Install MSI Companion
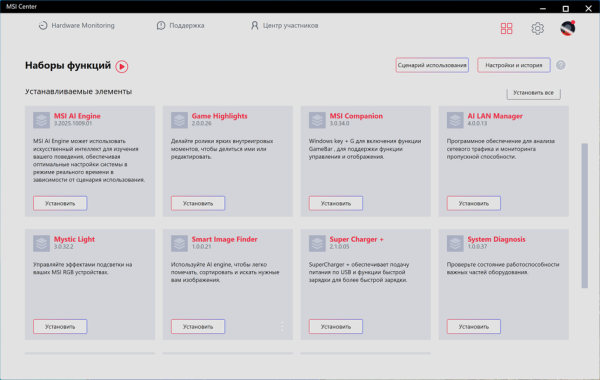 pos(336,203)
